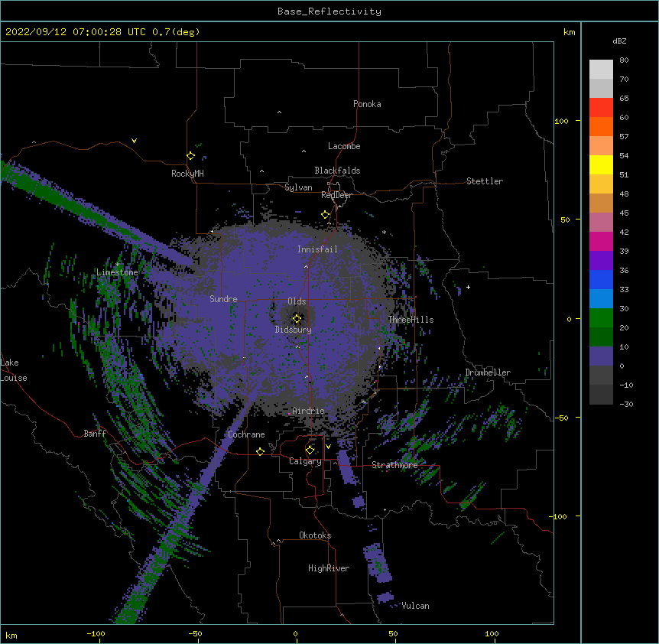Screen dimensions: 659x644
Task: Click the yellow diamond marker above Calgary label
Action: [310, 450]
